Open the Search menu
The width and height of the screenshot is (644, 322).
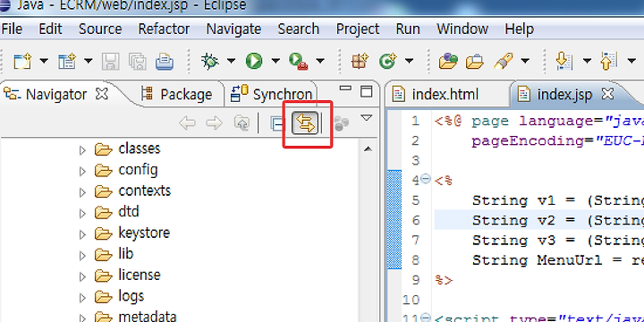click(x=298, y=30)
